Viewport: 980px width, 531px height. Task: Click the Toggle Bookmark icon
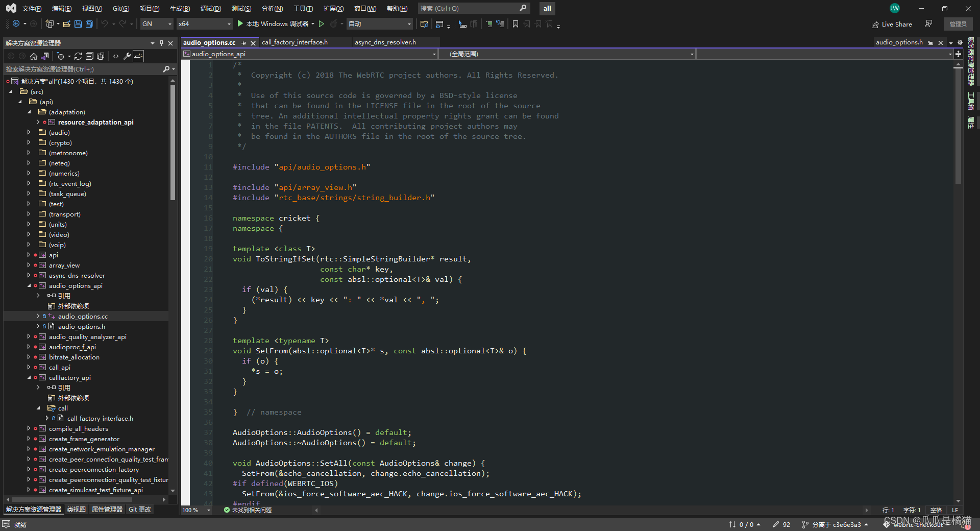(516, 24)
